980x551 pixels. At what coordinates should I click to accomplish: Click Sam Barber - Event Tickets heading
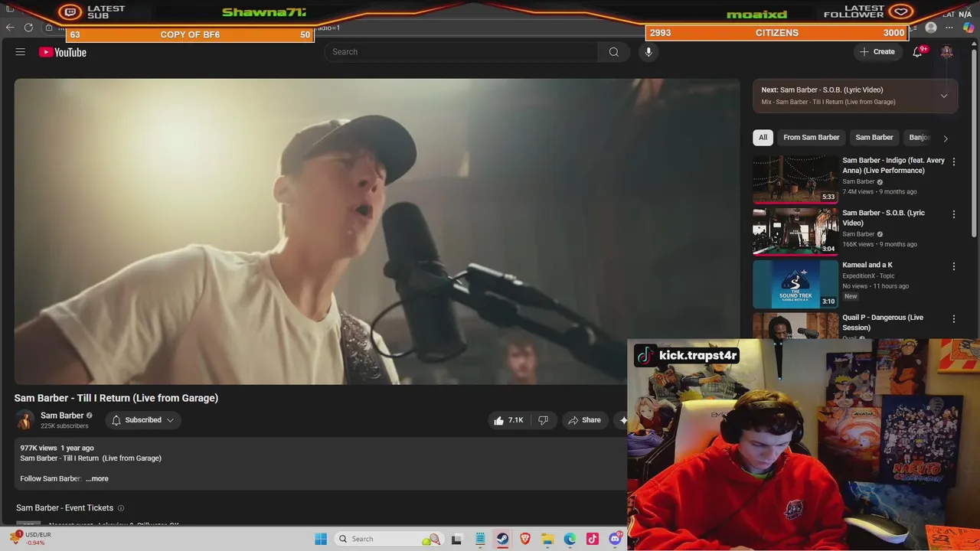click(64, 508)
